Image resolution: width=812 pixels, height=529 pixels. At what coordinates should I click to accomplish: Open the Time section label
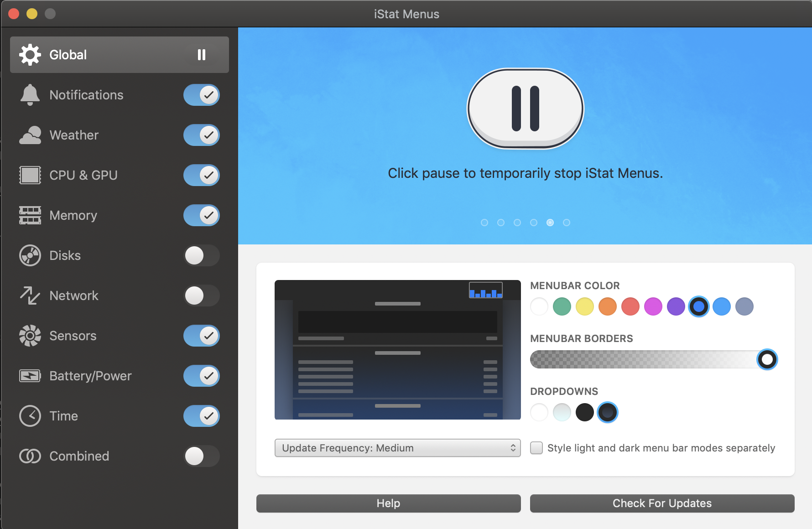click(x=63, y=416)
